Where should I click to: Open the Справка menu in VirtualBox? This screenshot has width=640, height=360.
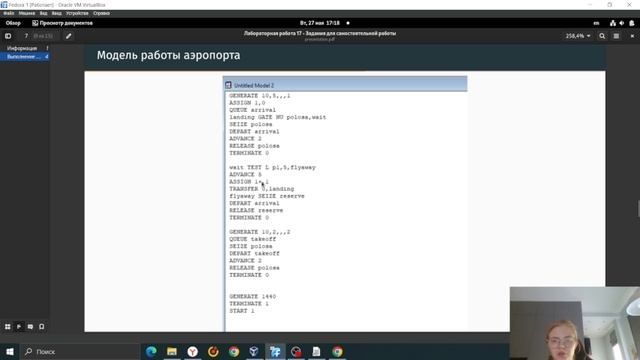point(101,13)
